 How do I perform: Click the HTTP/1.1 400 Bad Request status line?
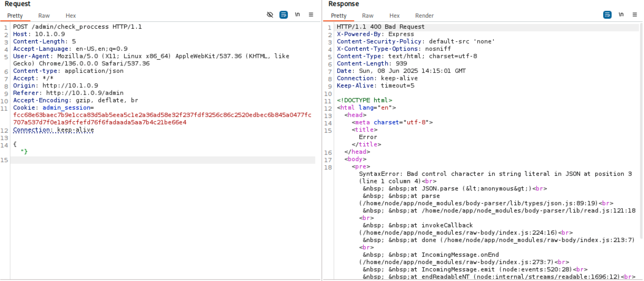381,27
